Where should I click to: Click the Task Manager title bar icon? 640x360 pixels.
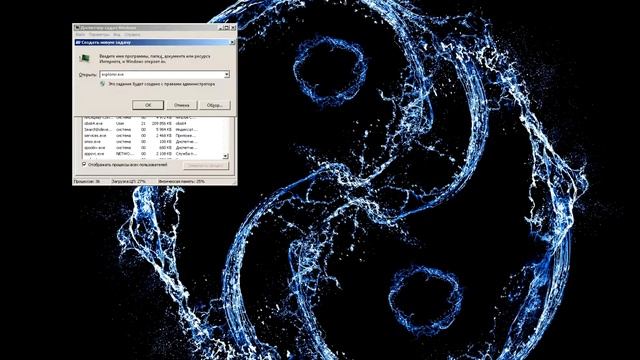77,28
